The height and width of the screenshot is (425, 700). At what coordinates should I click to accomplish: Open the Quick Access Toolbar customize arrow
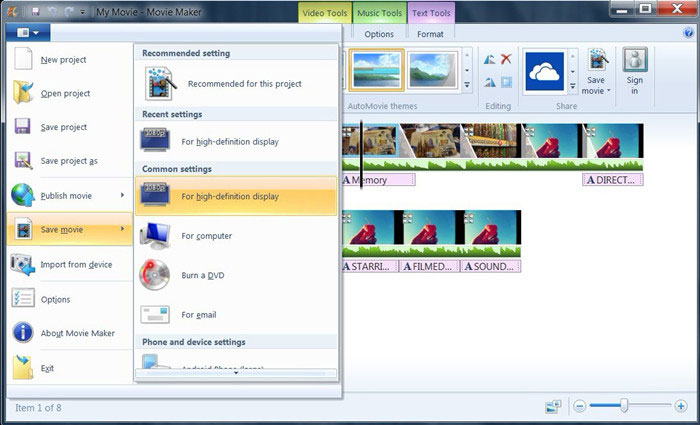click(82, 12)
